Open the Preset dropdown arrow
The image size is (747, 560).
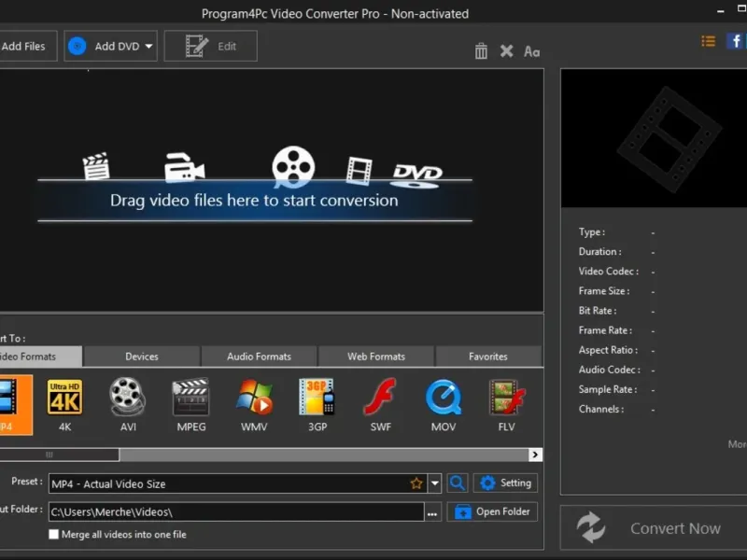pos(435,483)
